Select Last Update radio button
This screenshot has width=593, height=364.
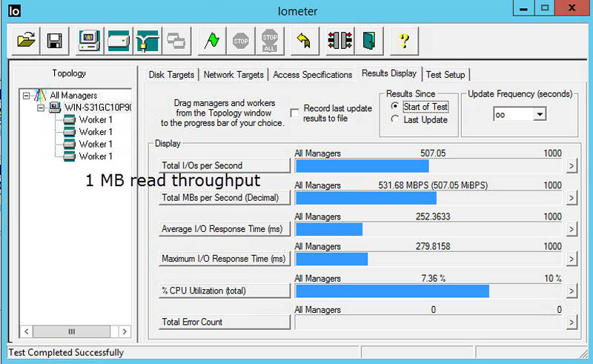[x=395, y=119]
